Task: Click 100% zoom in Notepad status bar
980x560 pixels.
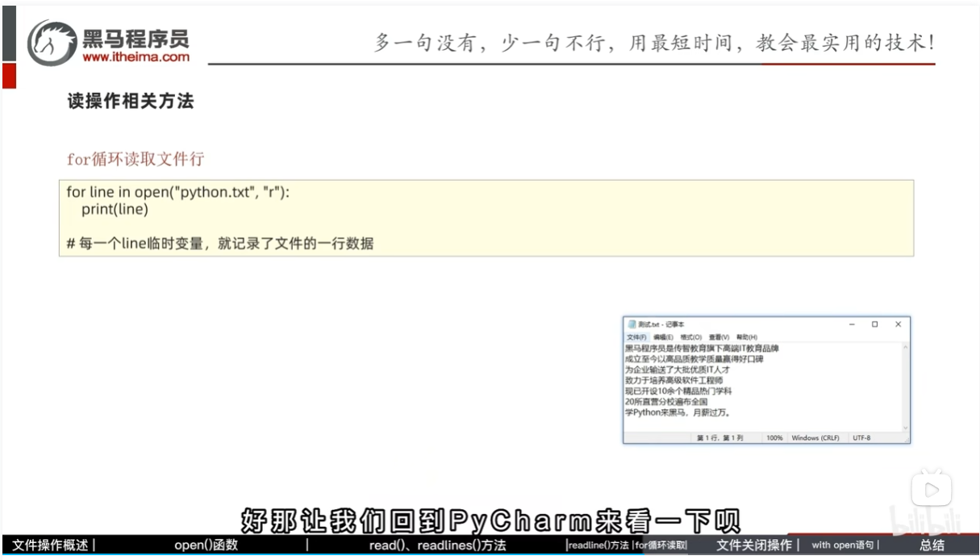Action: 774,438
